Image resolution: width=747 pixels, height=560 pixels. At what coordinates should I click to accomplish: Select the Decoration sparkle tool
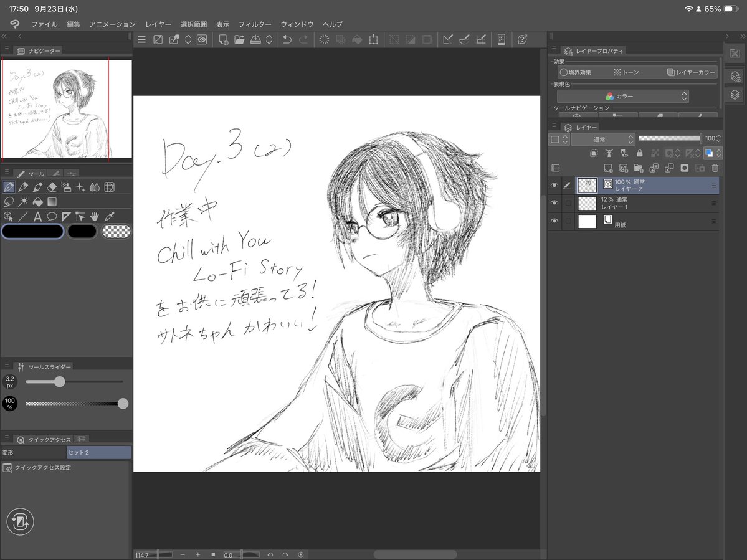pyautogui.click(x=80, y=187)
